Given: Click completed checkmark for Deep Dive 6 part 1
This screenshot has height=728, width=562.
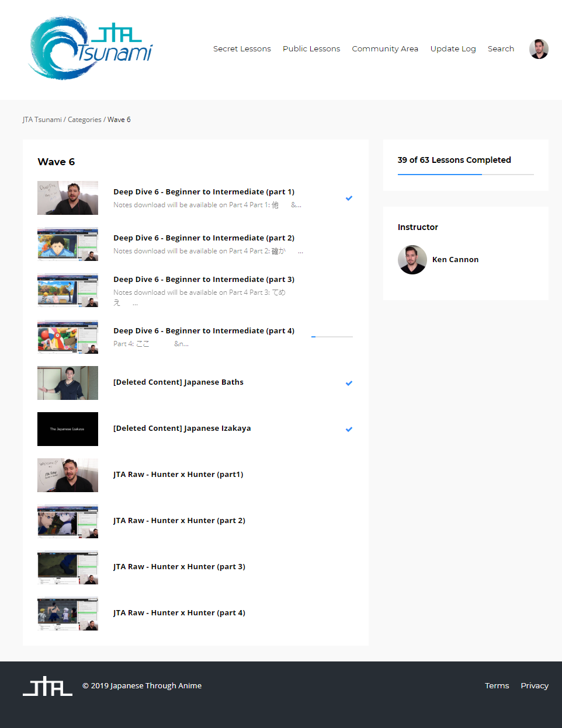Looking at the screenshot, I should click(349, 198).
